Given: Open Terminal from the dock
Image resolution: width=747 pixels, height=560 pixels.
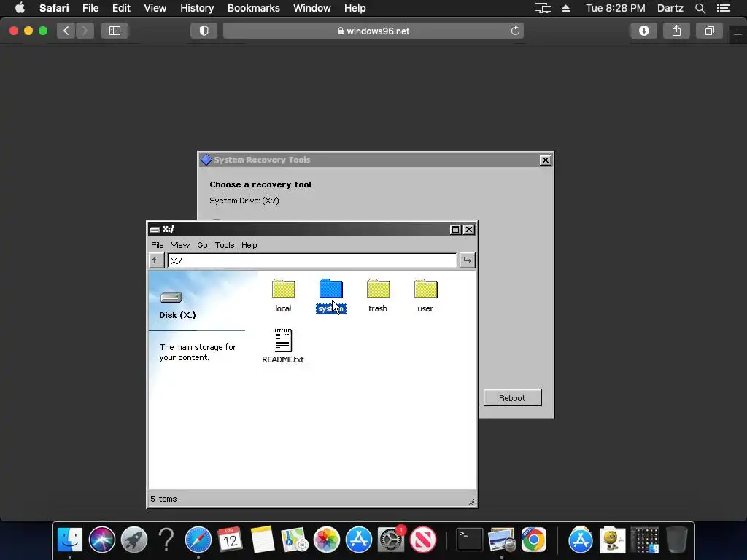Looking at the screenshot, I should [x=470, y=540].
